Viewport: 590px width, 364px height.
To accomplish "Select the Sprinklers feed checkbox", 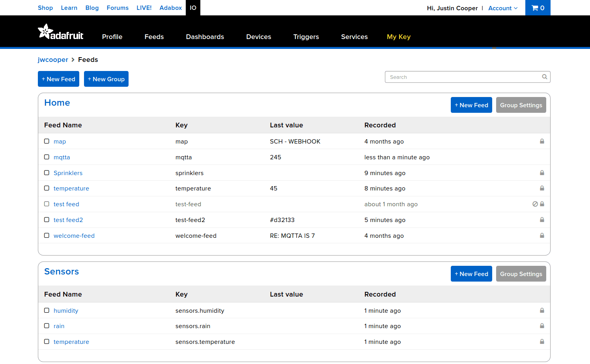I will tap(47, 173).
